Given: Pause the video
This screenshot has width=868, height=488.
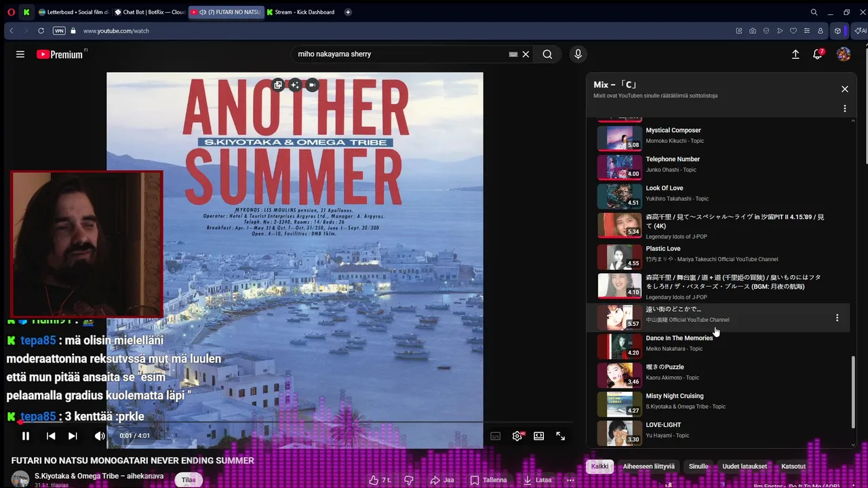Looking at the screenshot, I should [x=26, y=436].
